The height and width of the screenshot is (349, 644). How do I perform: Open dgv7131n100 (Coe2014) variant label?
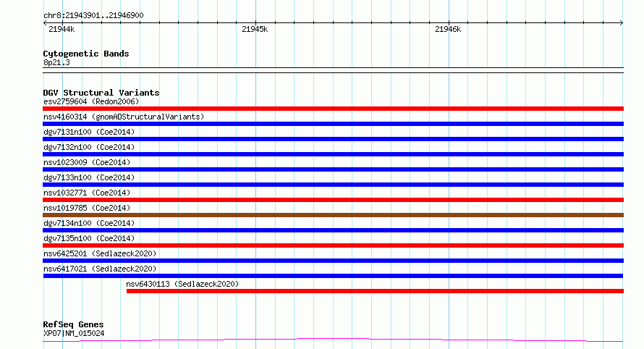pos(89,132)
